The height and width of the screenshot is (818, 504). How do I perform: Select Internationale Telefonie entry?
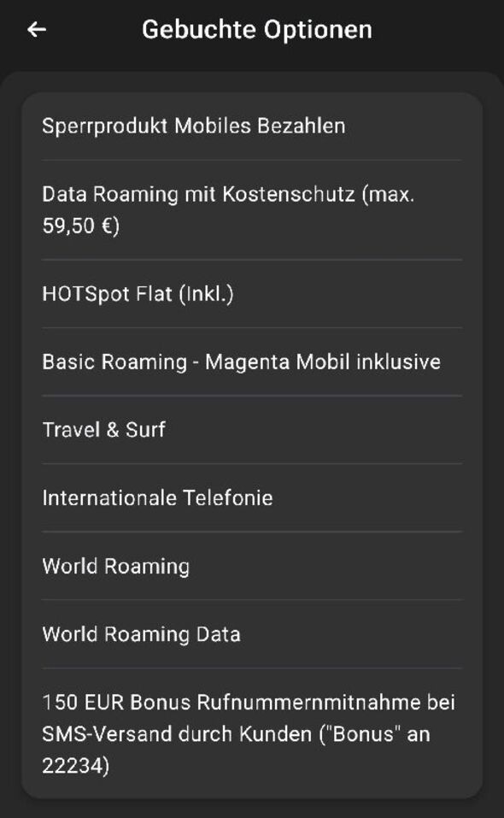pos(252,497)
